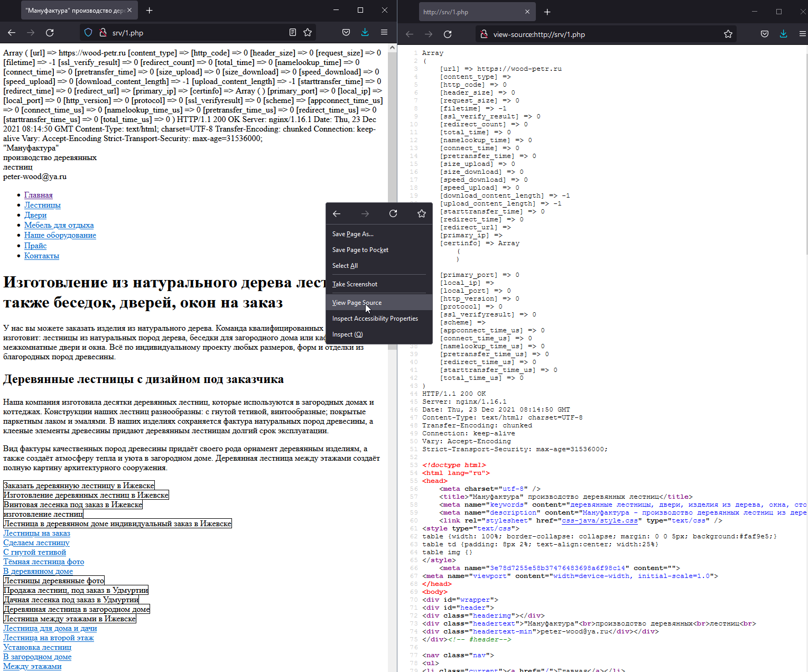Open the Мебель для отдыха link

[59, 225]
